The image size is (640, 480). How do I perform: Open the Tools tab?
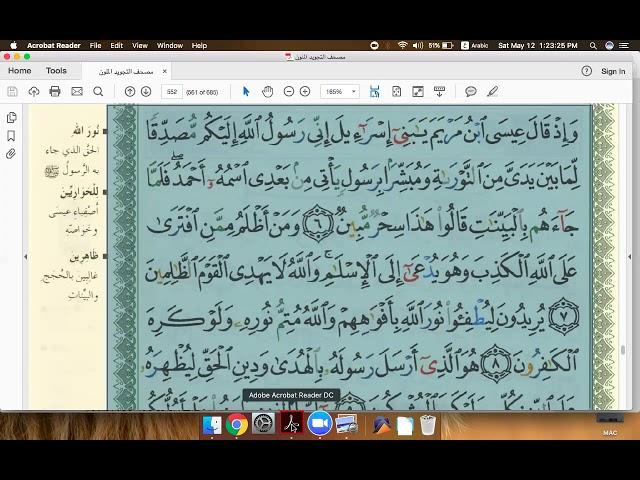[x=56, y=71]
